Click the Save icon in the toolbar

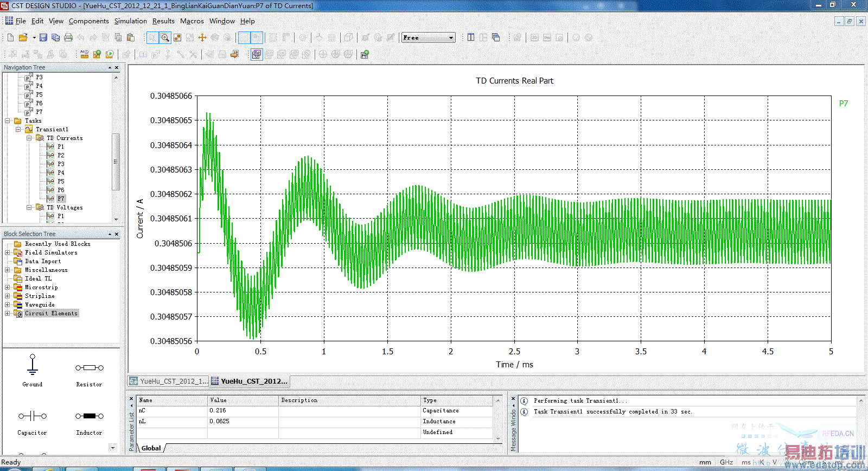43,37
